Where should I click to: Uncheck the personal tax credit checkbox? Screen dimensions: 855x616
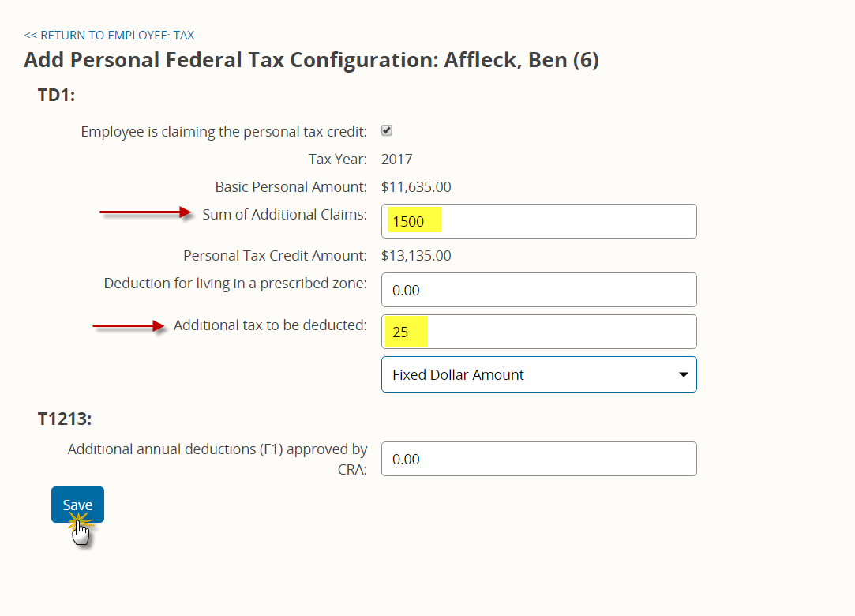[387, 130]
